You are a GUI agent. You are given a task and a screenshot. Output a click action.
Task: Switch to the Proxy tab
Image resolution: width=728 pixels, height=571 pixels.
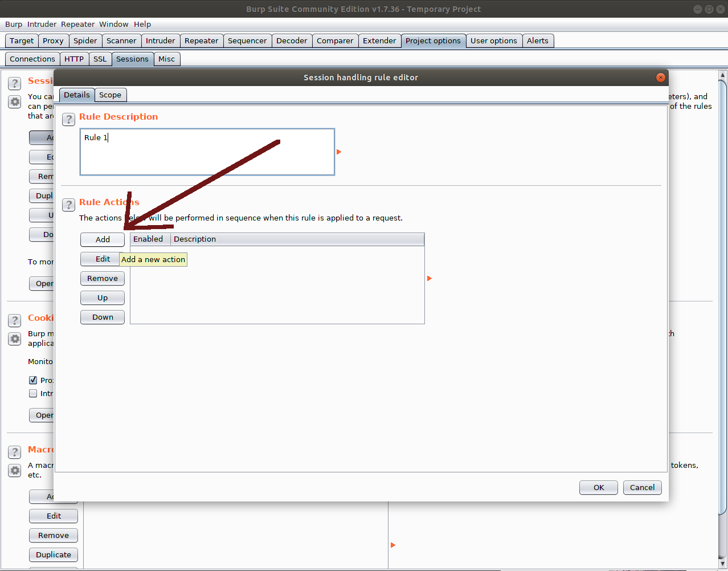[x=53, y=41]
